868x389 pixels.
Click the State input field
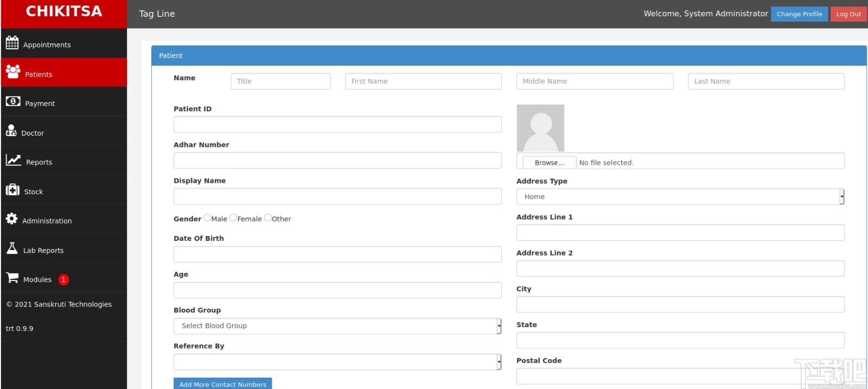point(680,340)
